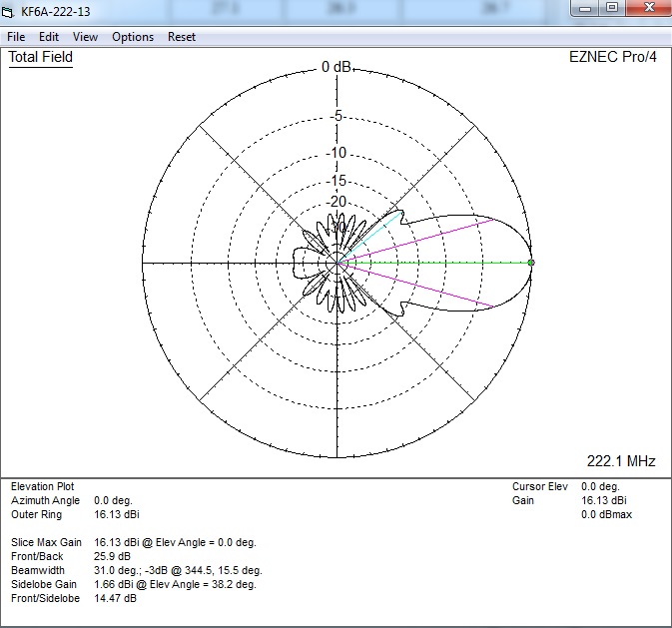The width and height of the screenshot is (672, 628).
Task: Click the underlined Total Field label
Action: tap(41, 57)
